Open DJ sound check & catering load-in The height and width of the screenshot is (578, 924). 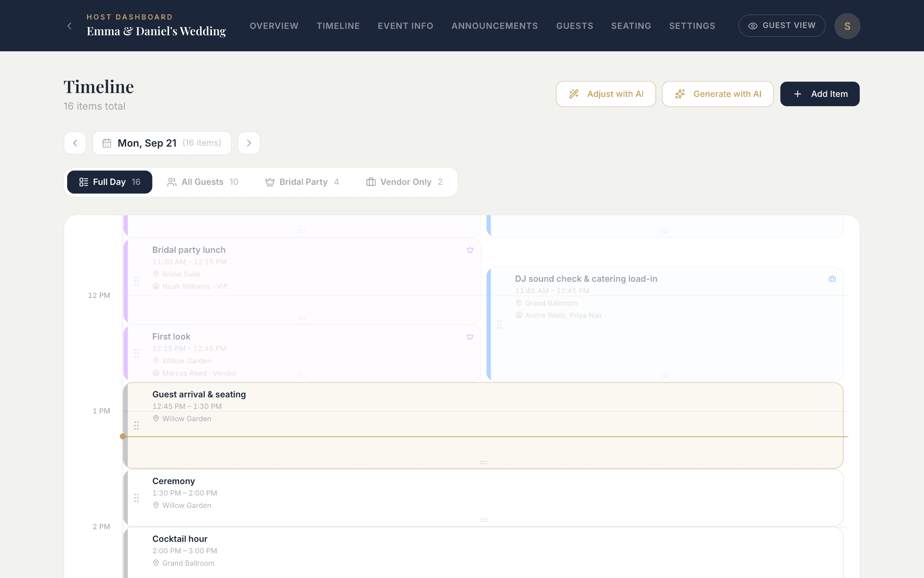point(665,324)
